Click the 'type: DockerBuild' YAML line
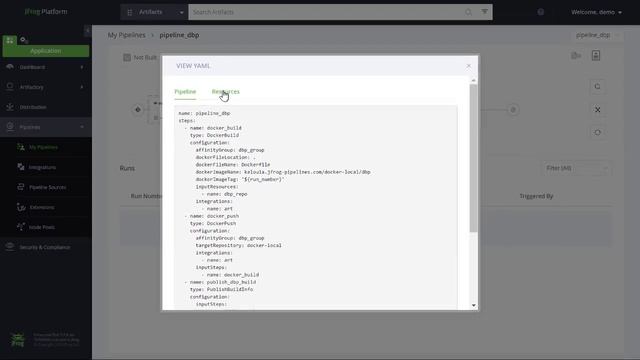The width and height of the screenshot is (640, 360). pos(214,135)
